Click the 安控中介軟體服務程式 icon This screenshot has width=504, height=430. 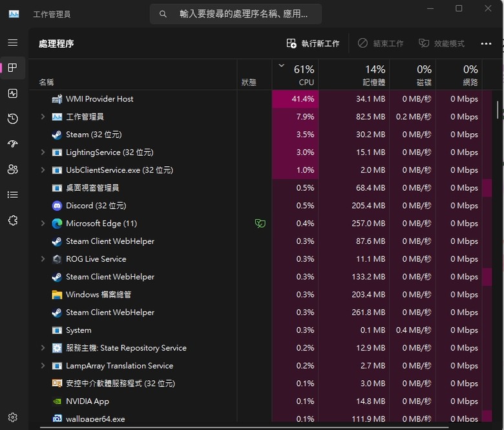click(x=57, y=383)
